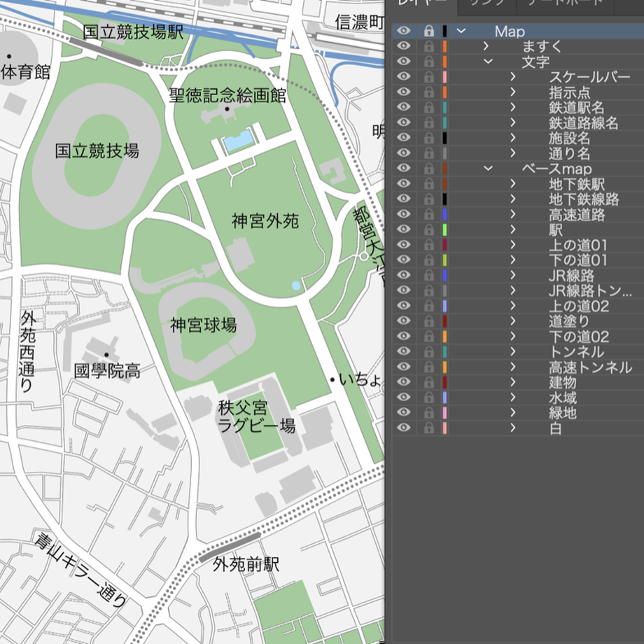Image resolution: width=644 pixels, height=644 pixels.
Task: Click the lock icon beside 高速道路
Action: [429, 214]
